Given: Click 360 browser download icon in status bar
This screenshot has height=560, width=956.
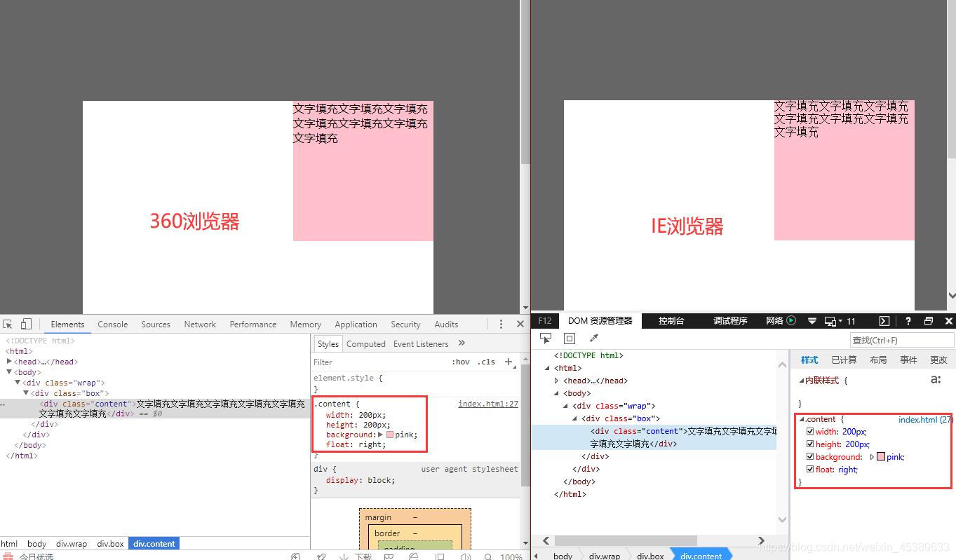Looking at the screenshot, I should click(344, 556).
